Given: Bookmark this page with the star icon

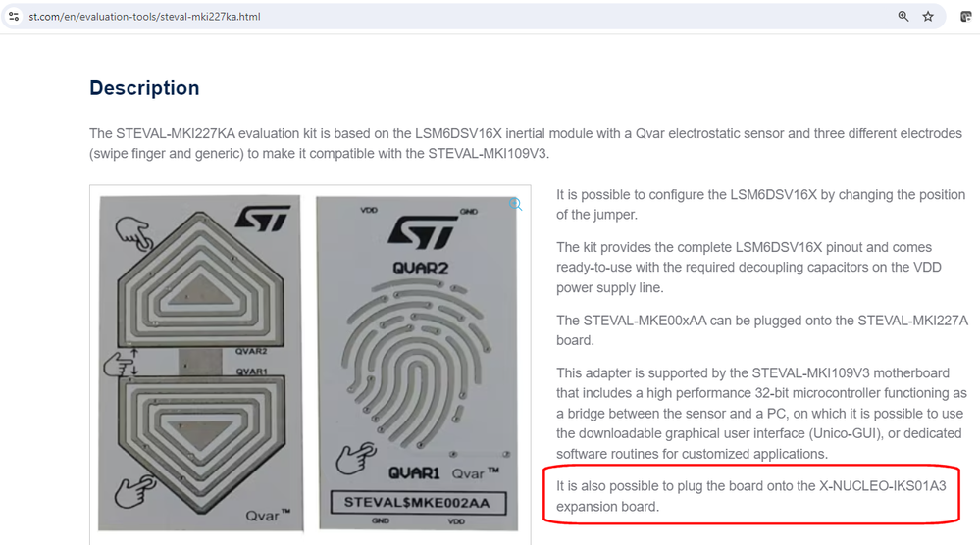Looking at the screenshot, I should tap(928, 17).
